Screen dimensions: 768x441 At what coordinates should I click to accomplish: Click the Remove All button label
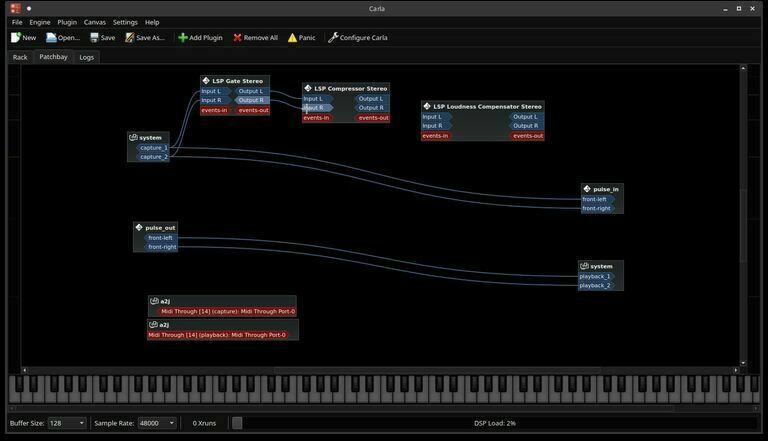point(261,38)
